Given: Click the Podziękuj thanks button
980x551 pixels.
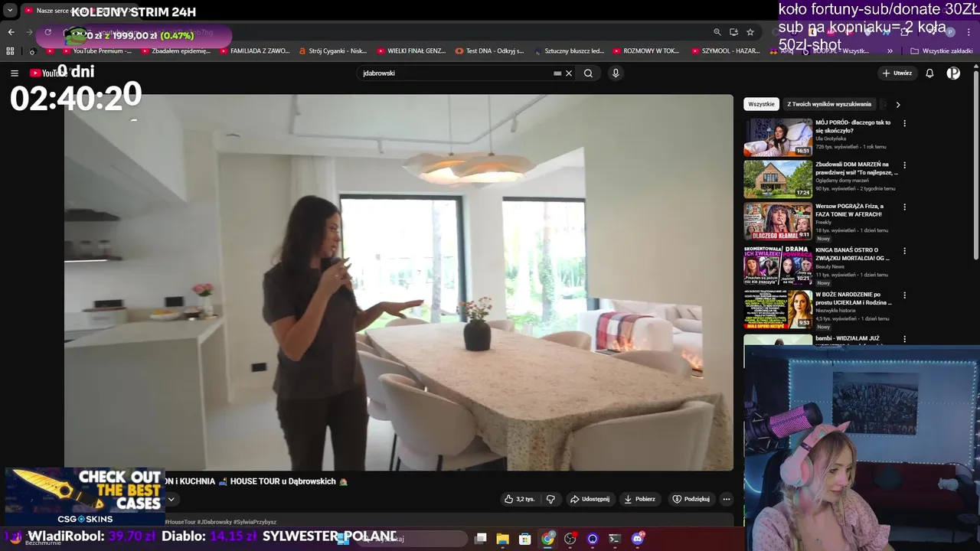Looking at the screenshot, I should pyautogui.click(x=691, y=499).
